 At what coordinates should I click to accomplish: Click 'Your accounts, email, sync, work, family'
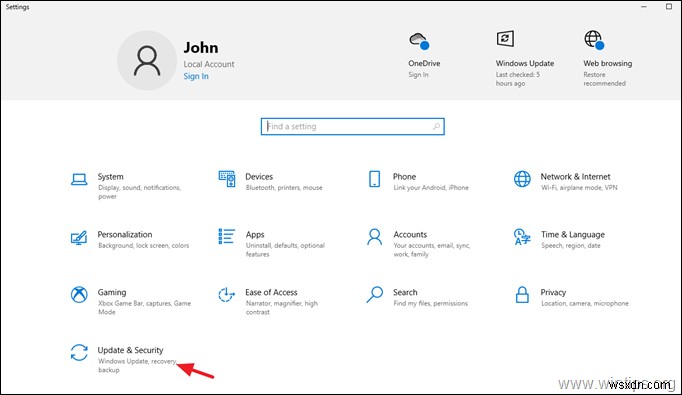pos(431,250)
